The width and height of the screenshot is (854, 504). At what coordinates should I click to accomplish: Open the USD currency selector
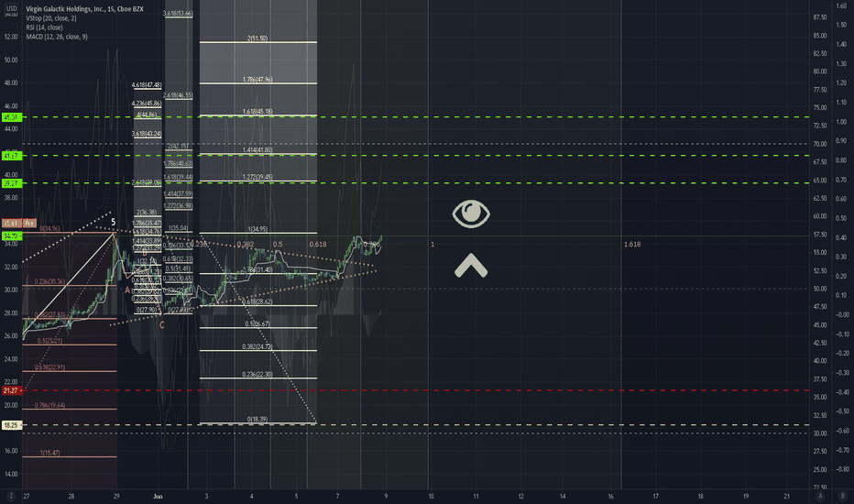pos(11,9)
